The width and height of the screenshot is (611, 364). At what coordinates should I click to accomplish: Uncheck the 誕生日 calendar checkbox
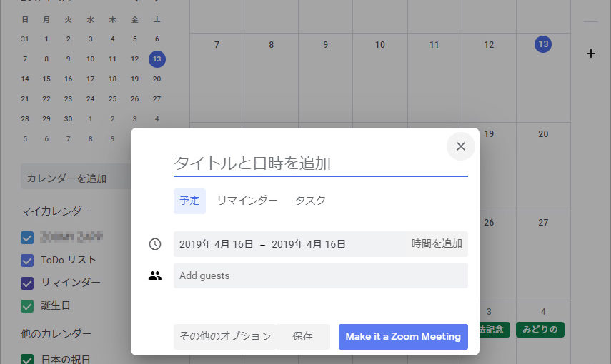(28, 305)
